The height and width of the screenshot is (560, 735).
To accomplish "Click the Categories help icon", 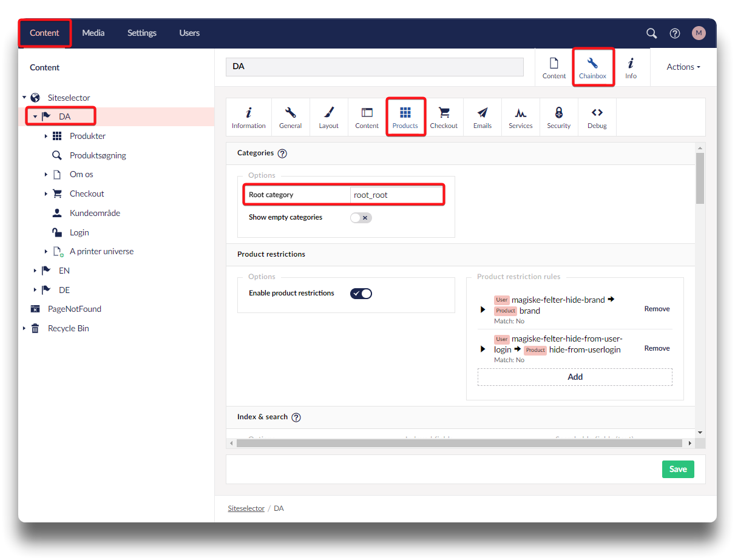I will pyautogui.click(x=282, y=153).
